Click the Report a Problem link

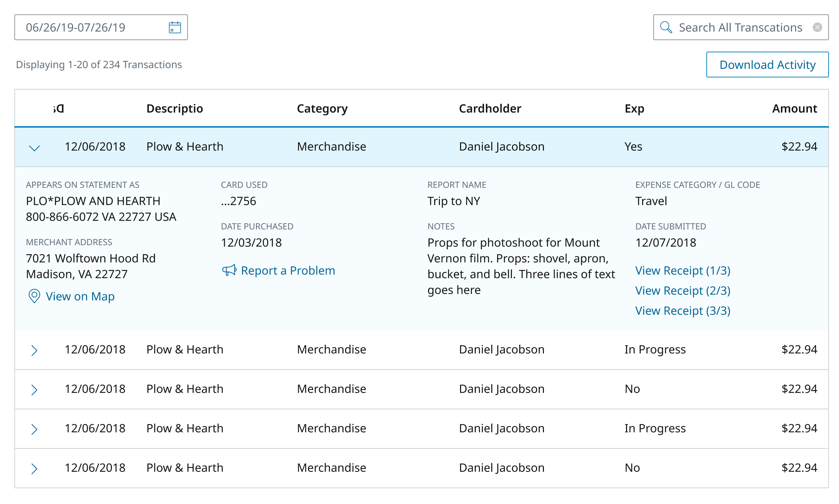coord(288,270)
